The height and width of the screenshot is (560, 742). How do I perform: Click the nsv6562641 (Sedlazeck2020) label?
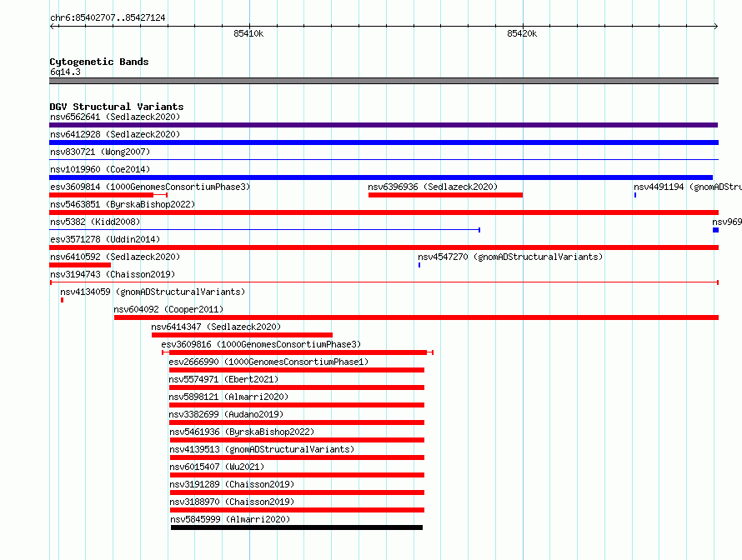point(115,117)
